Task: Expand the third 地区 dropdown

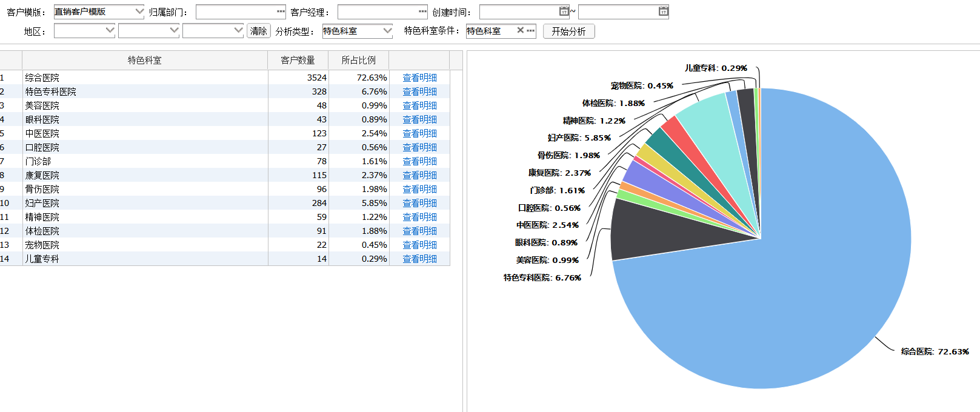Action: pos(238,30)
